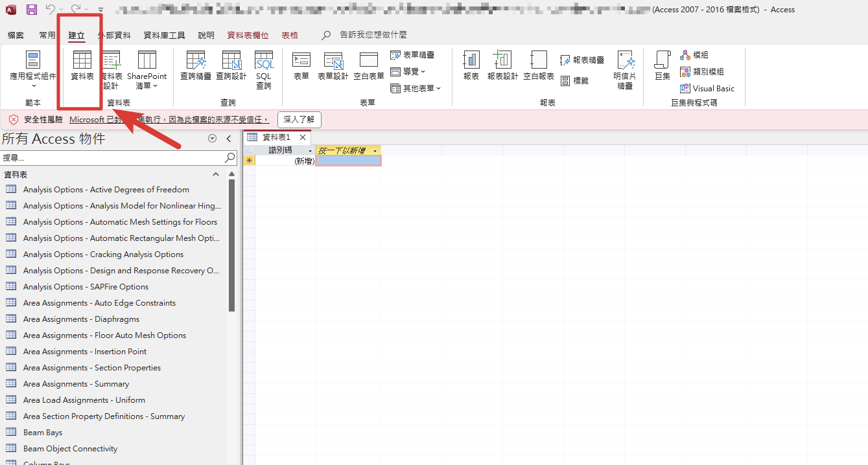Switch to the 外部資料 ribbon tab

[114, 35]
